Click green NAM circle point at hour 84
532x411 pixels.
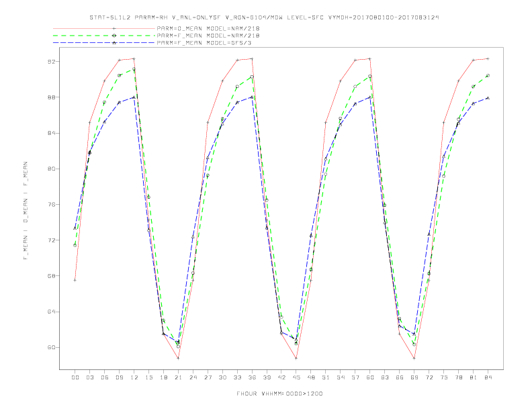pos(488,76)
